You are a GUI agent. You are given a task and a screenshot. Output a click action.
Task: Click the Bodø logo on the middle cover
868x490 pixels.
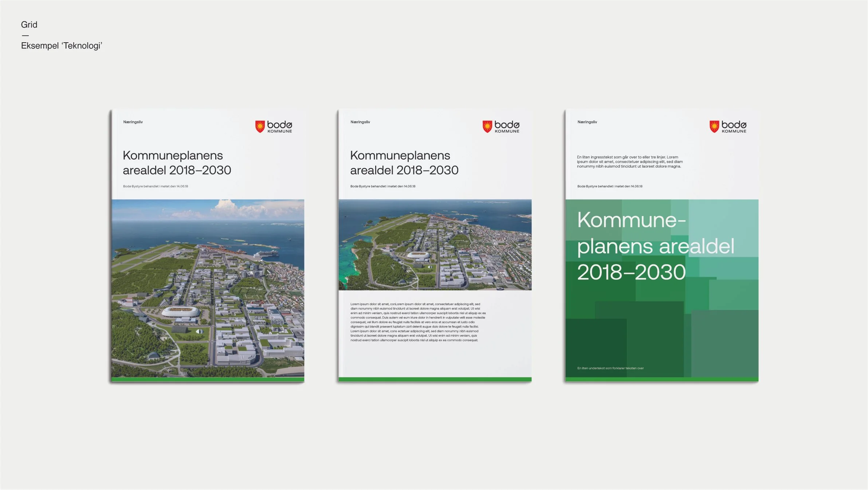point(501,126)
